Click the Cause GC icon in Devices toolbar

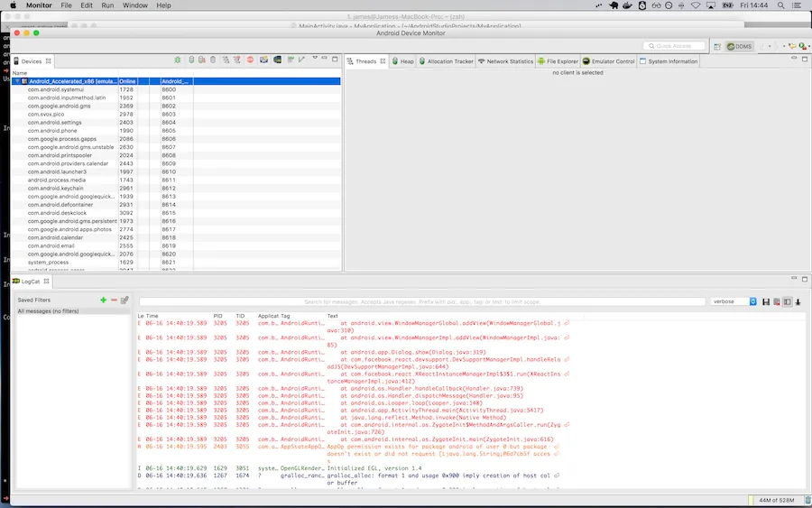coord(213,60)
